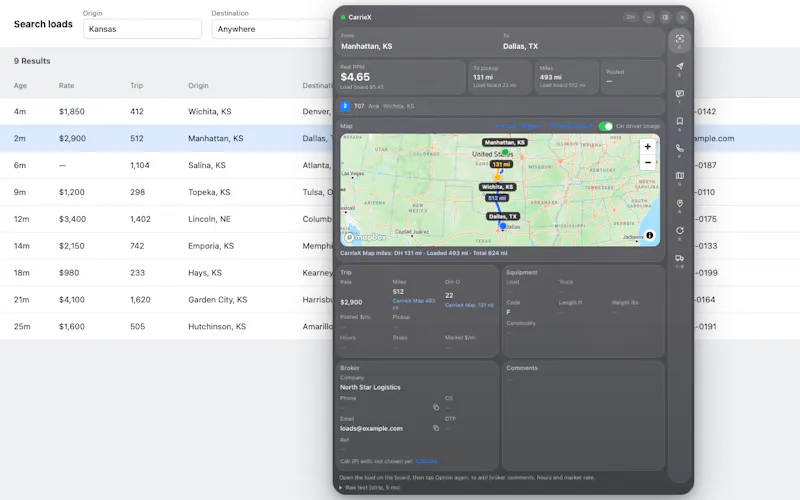The height and width of the screenshot is (500, 800).
Task: Click the Choose link for call number
Action: click(x=427, y=461)
